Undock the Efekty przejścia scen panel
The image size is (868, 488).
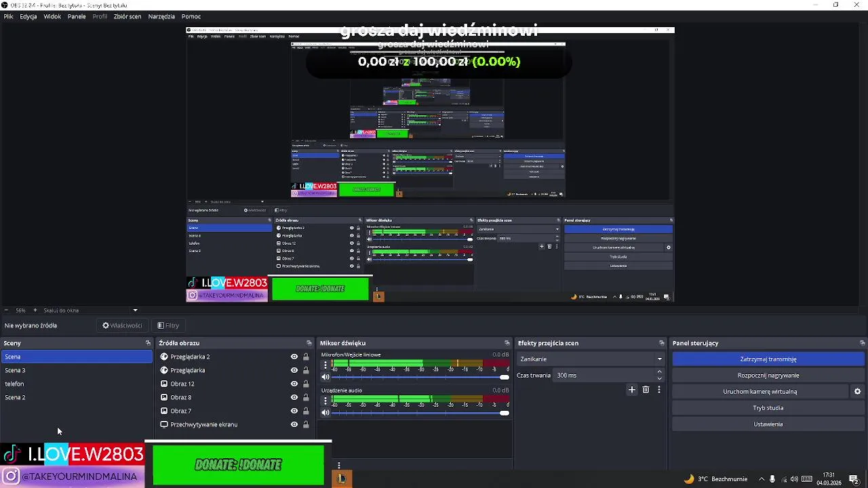click(x=662, y=343)
